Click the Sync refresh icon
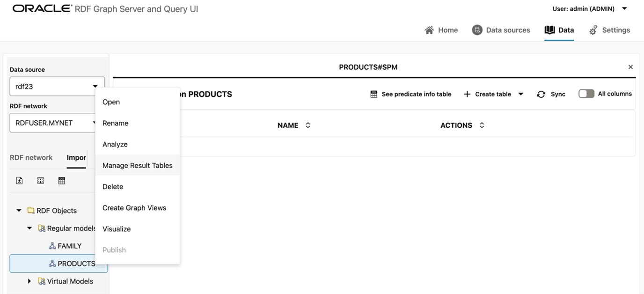 tap(541, 94)
